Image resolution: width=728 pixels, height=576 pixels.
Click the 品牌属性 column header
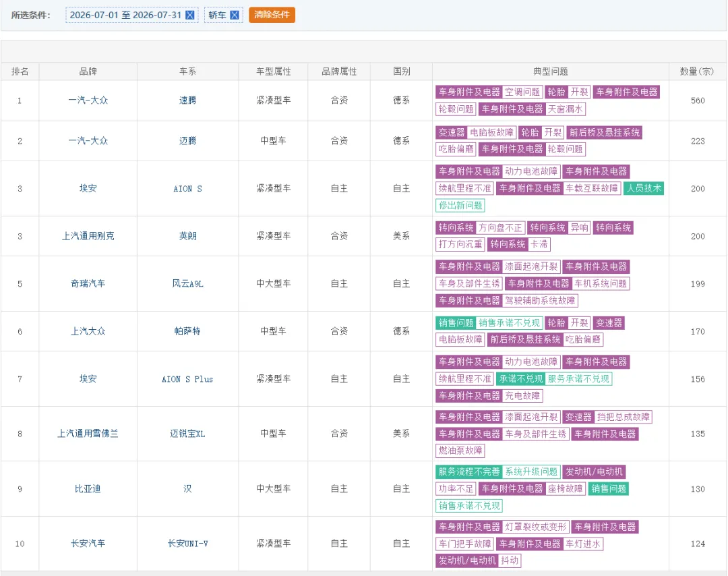[339, 71]
